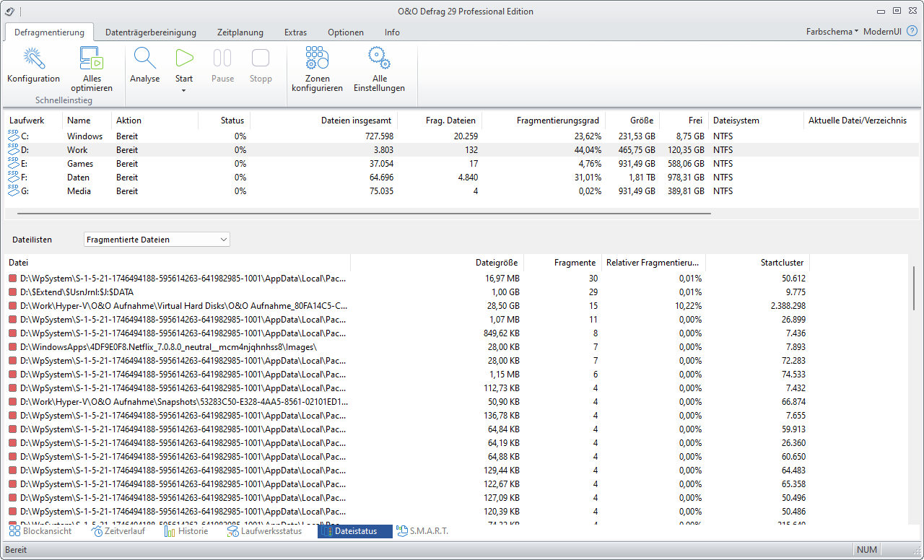Click red fragment icon of $UsnJrnl file

click(x=13, y=292)
